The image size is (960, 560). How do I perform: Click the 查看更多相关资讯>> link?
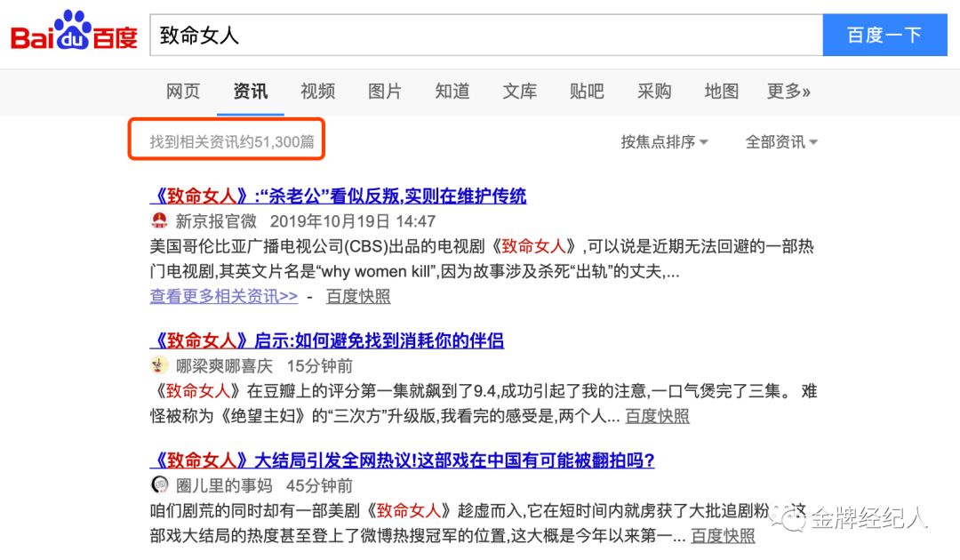[224, 296]
